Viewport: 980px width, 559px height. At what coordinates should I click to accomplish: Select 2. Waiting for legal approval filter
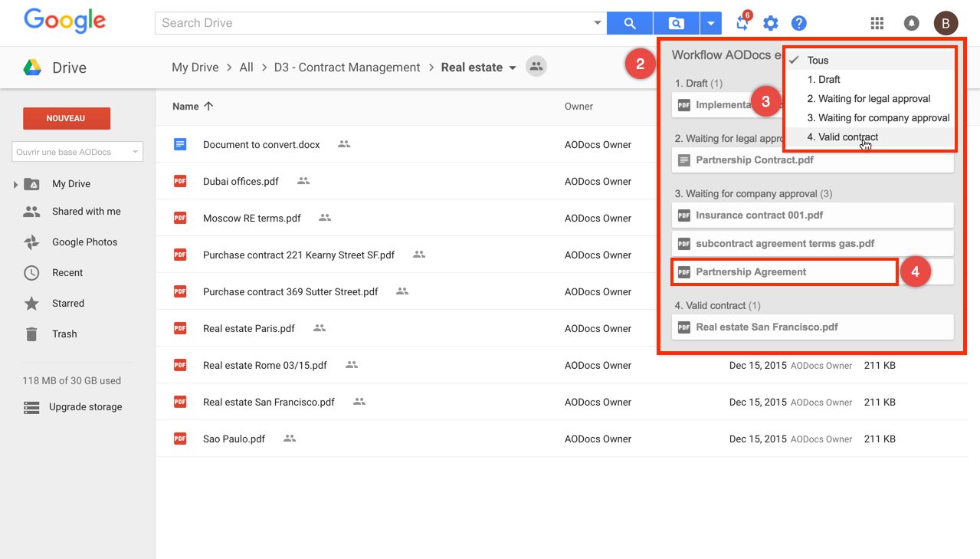pyautogui.click(x=870, y=99)
